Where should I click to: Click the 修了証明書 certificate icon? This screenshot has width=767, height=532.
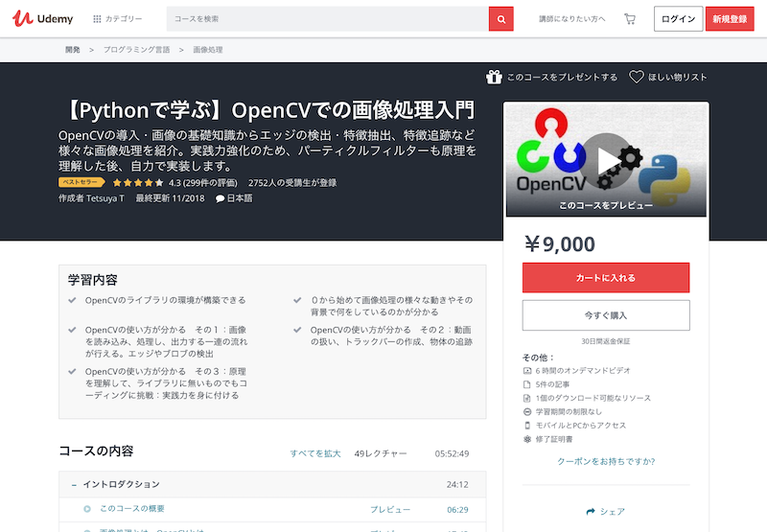point(526,439)
